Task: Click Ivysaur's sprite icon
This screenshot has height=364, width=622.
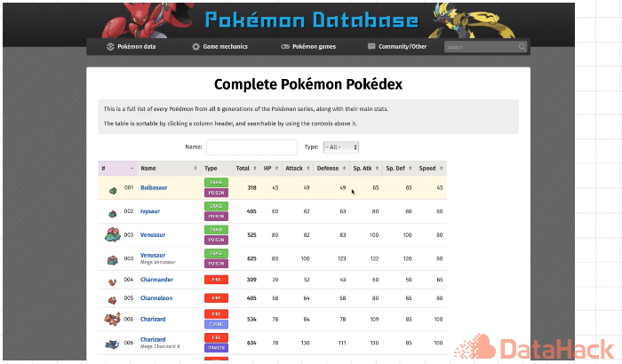Action: tap(113, 214)
